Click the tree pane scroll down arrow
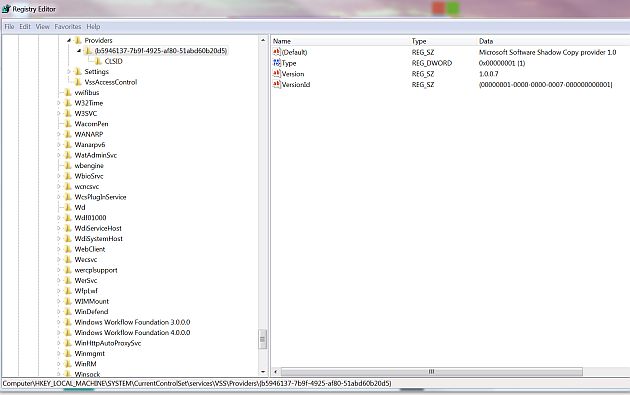The height and width of the screenshot is (395, 630). [x=263, y=372]
